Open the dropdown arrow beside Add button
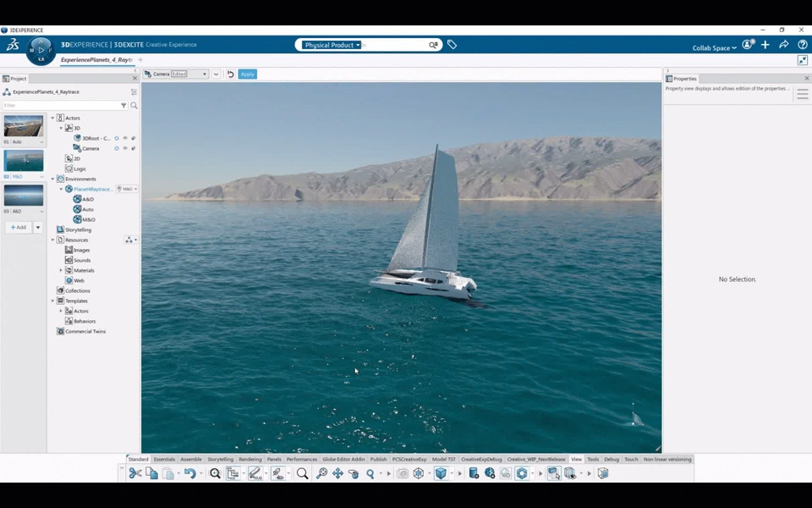Viewport: 812px width, 508px height. pos(38,227)
